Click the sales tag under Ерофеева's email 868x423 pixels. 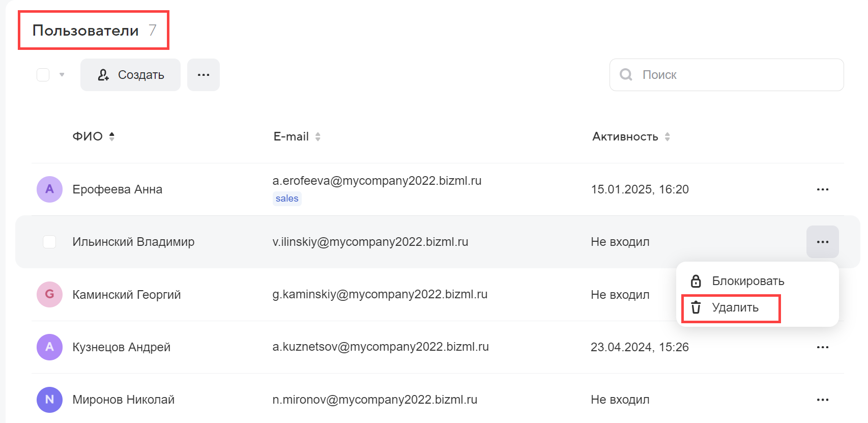click(x=287, y=199)
